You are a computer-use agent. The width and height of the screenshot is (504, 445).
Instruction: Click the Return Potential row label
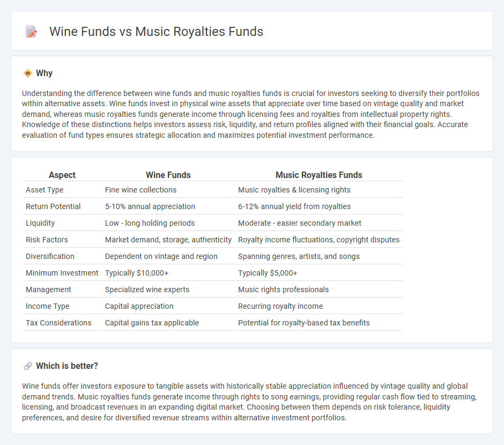[53, 206]
